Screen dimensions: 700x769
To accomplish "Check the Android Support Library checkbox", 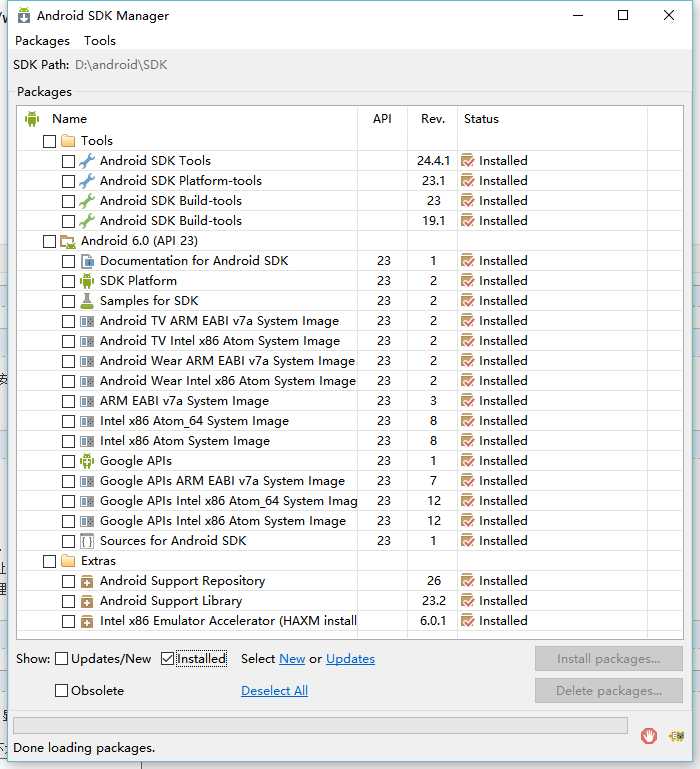I will [x=68, y=602].
